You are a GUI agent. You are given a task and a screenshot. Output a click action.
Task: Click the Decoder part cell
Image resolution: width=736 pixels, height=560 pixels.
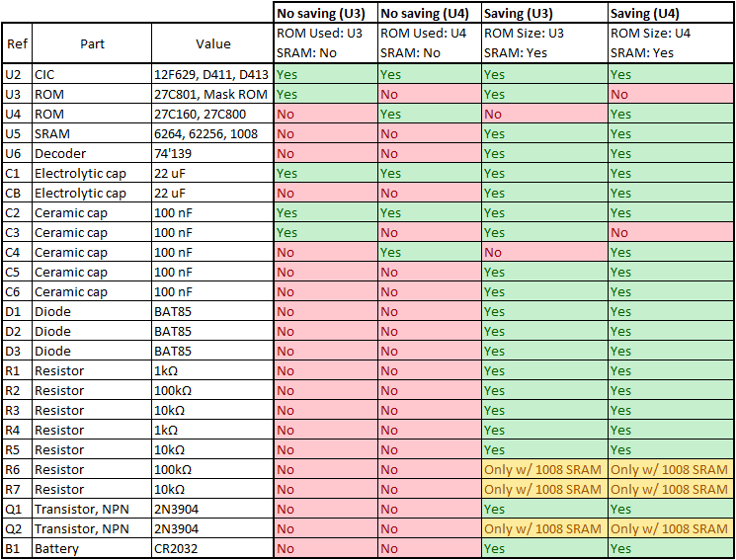(x=92, y=153)
